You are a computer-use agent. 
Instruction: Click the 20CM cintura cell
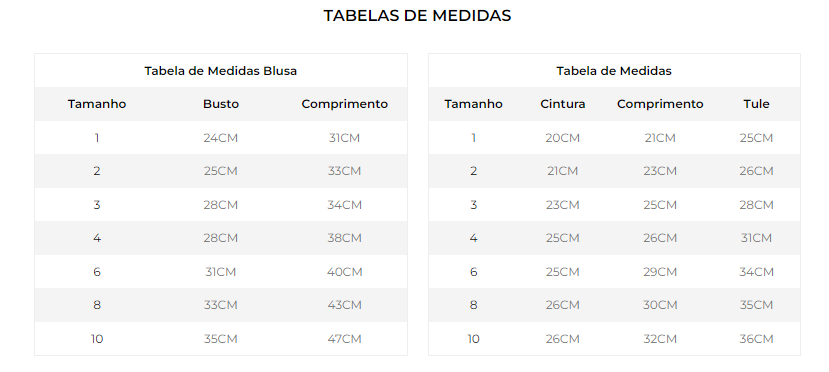click(563, 138)
